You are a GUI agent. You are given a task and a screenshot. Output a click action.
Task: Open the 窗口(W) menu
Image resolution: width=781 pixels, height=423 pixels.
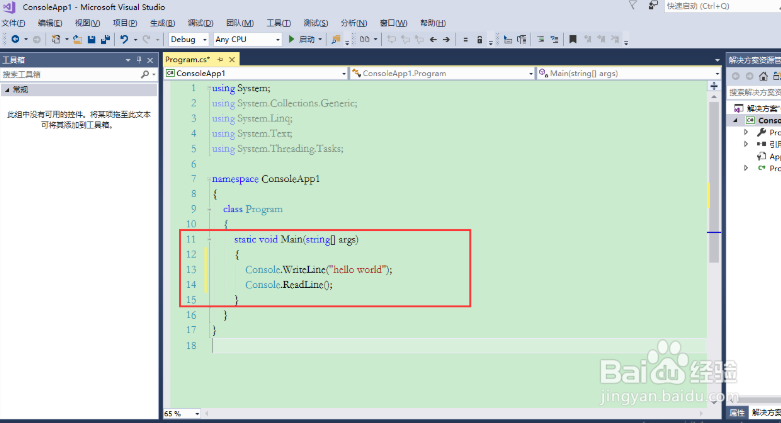(393, 23)
